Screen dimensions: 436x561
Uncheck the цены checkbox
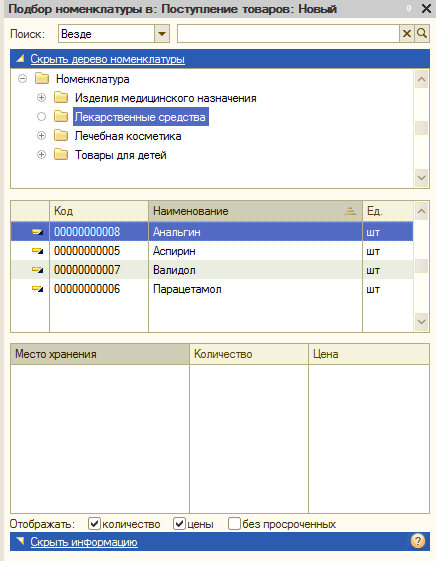[x=180, y=524]
